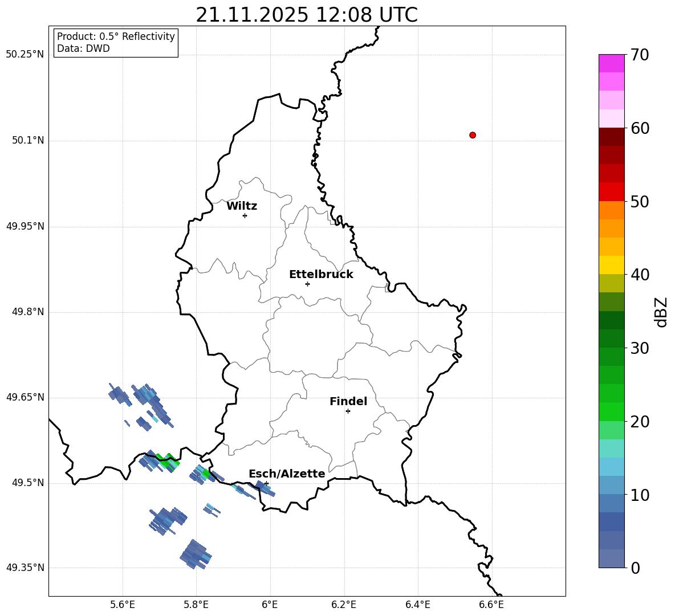Click the 'Data: DWD' text
The height and width of the screenshot is (616, 675).
coord(83,48)
